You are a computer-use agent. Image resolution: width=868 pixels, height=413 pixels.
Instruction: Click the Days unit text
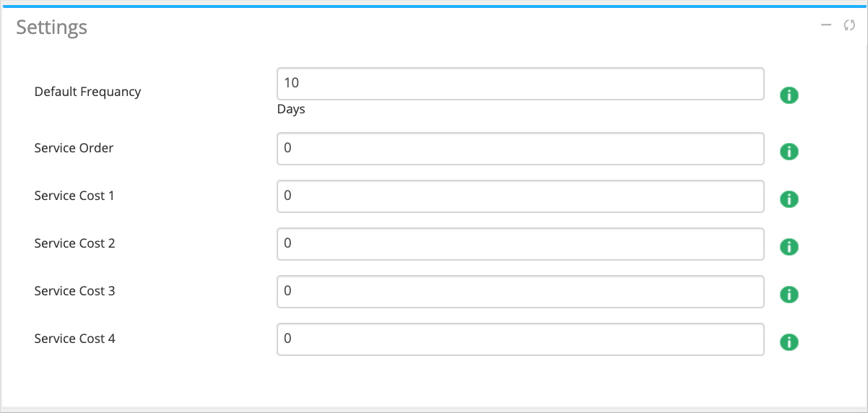(x=291, y=110)
